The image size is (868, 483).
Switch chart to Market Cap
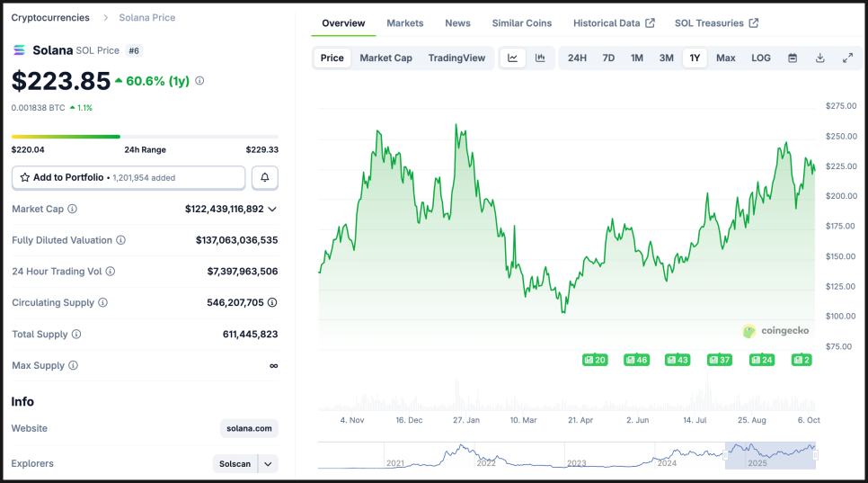(385, 58)
